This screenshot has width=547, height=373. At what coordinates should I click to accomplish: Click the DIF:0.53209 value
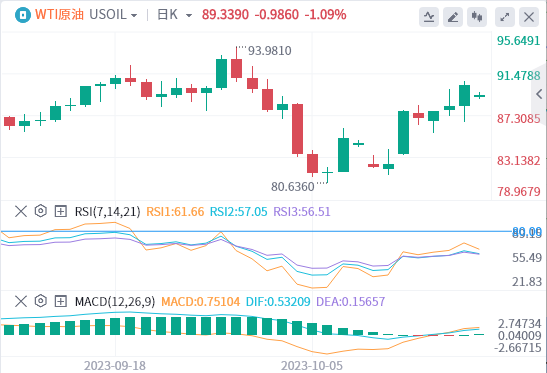point(278,301)
